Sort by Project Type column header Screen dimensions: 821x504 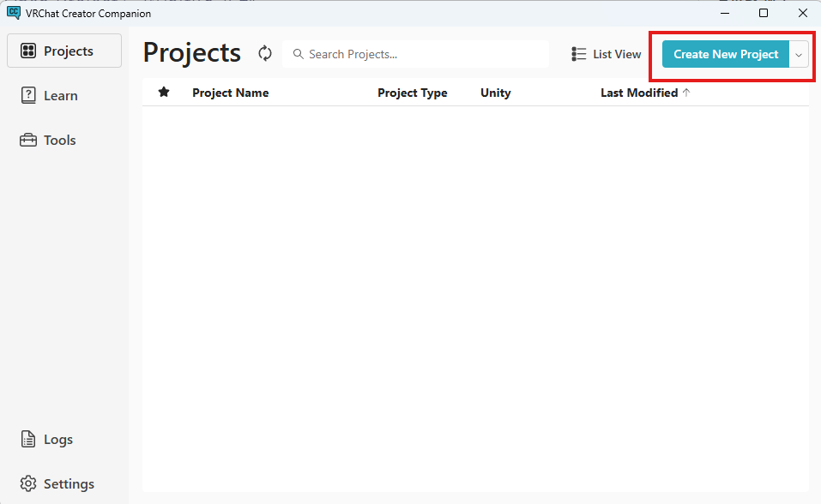point(412,93)
